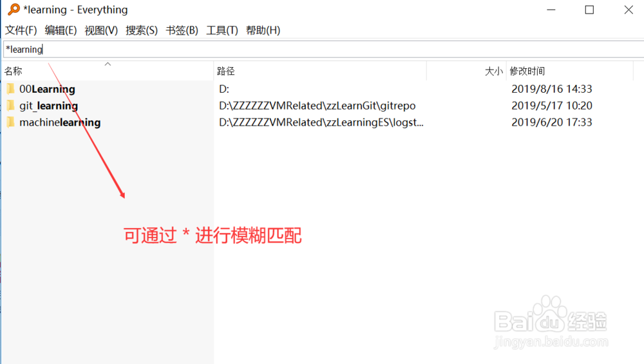644x364 pixels.
Task: Open the 搜索(S) menu
Action: tap(141, 30)
